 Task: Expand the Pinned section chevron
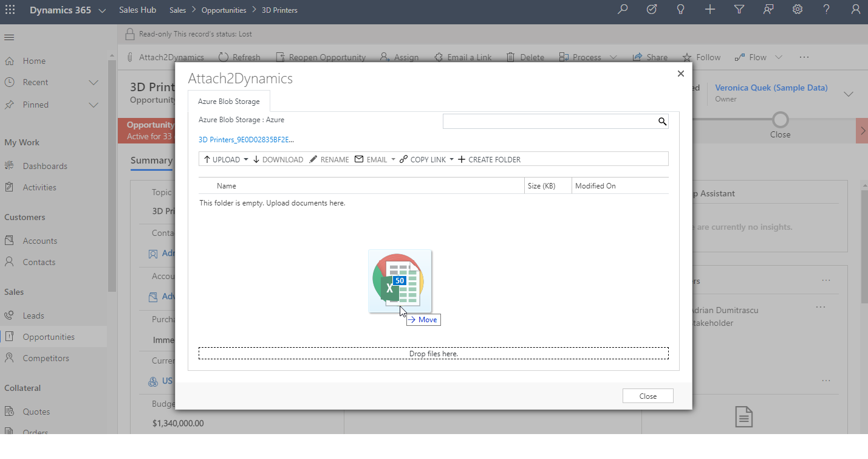[x=94, y=105]
